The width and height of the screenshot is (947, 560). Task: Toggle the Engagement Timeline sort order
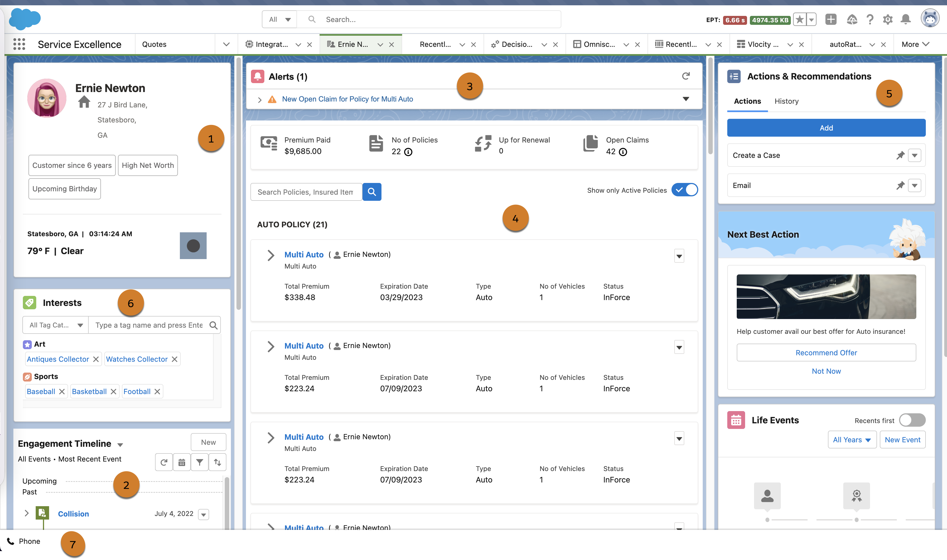point(217,462)
